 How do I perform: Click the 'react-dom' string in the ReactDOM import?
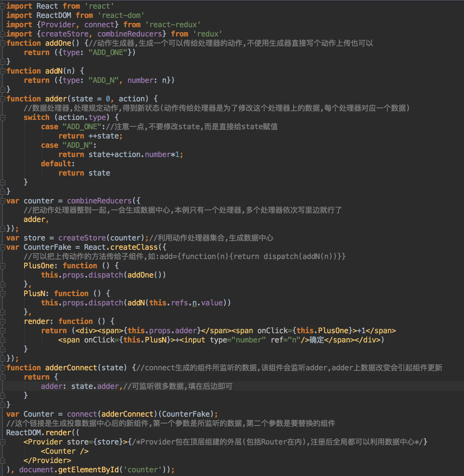[121, 15]
